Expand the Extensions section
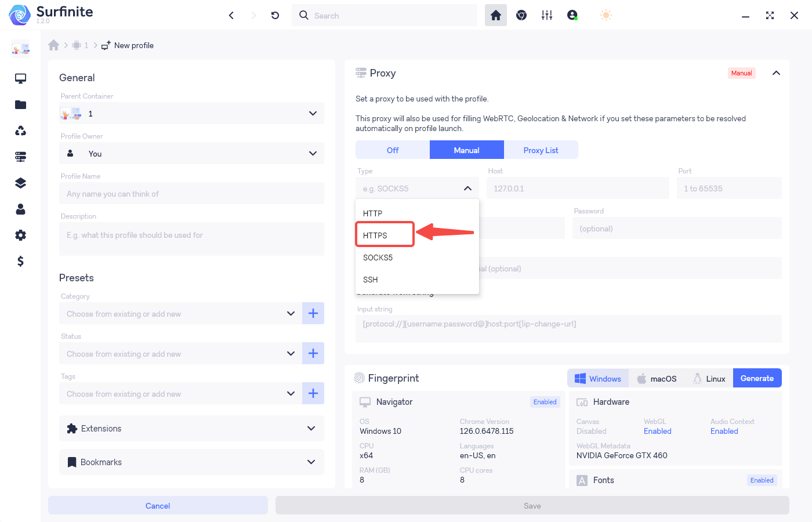 (191, 429)
